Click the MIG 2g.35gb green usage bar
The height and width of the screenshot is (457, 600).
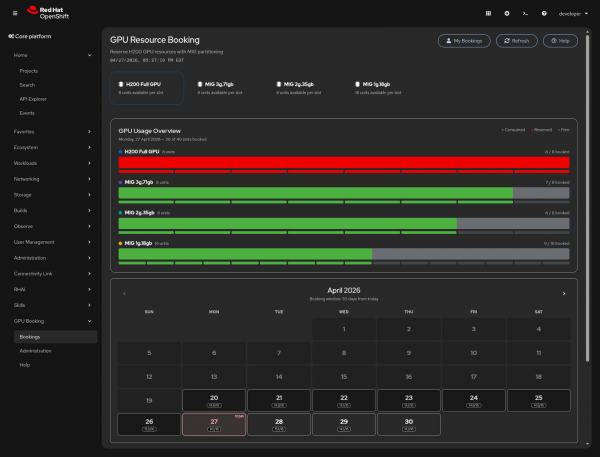tap(288, 224)
